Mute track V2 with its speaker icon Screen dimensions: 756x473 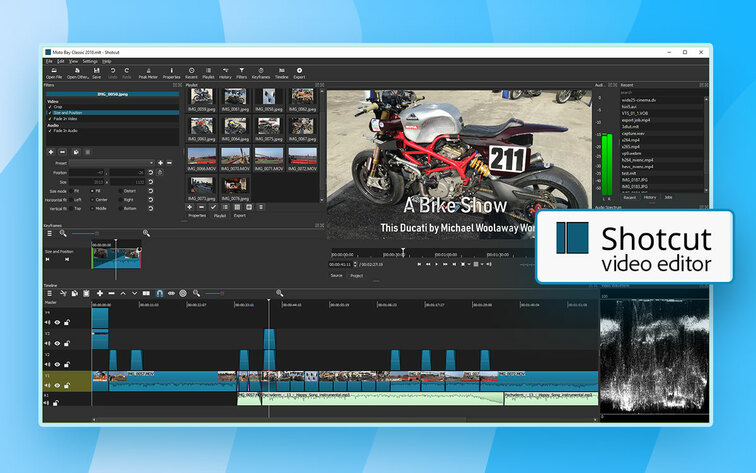(x=47, y=365)
